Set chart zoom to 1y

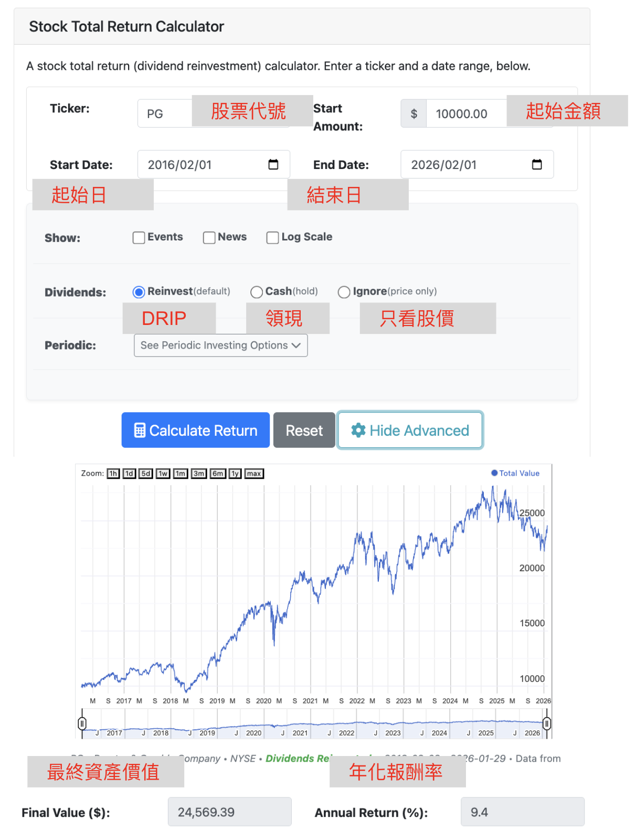coord(235,474)
